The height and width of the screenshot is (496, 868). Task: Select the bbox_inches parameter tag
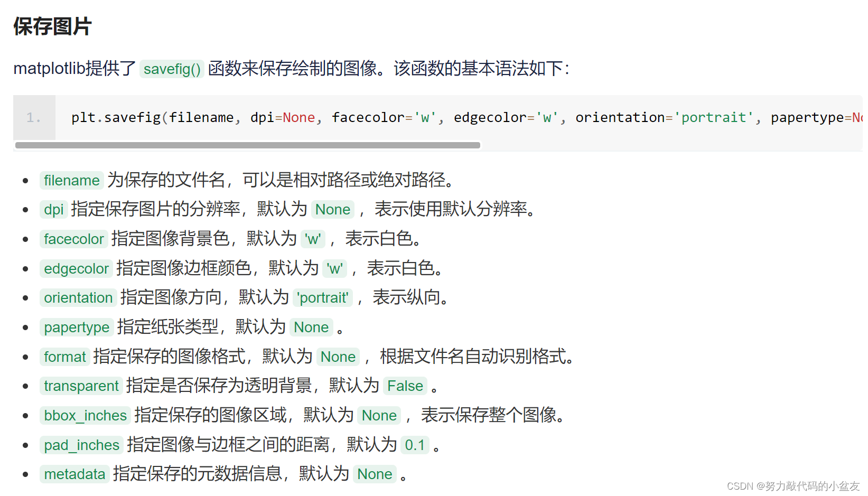tap(85, 415)
